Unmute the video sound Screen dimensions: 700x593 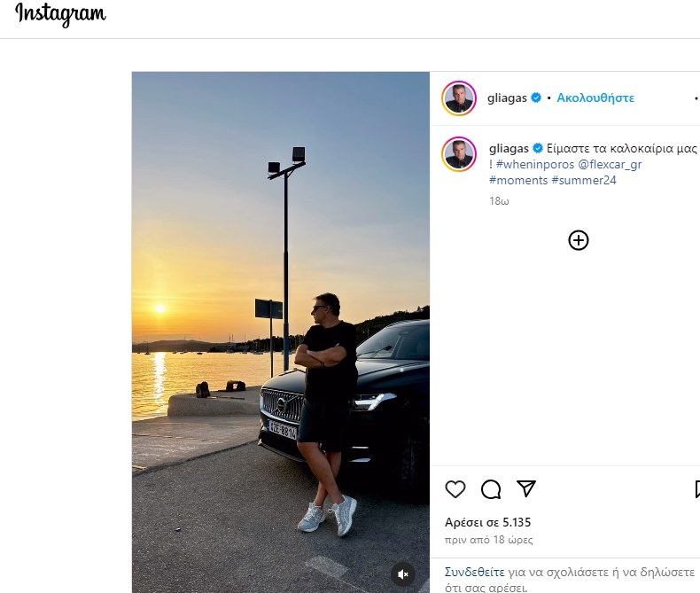pyautogui.click(x=403, y=574)
